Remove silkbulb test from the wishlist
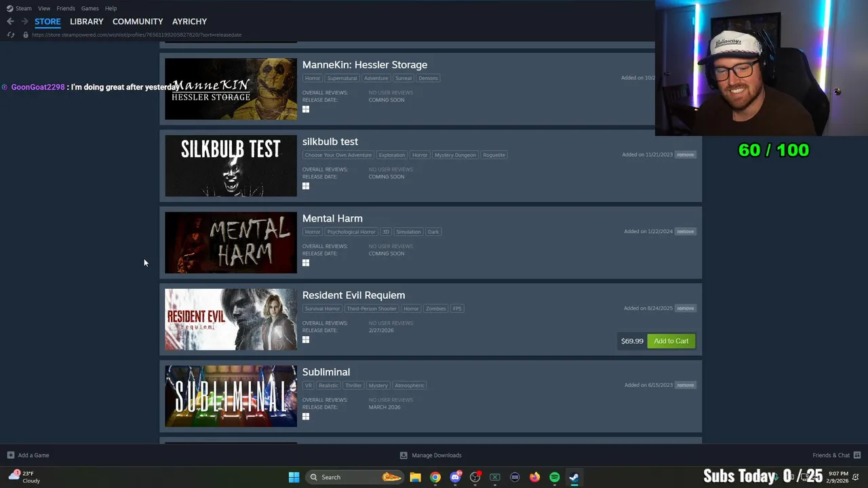 click(x=685, y=155)
